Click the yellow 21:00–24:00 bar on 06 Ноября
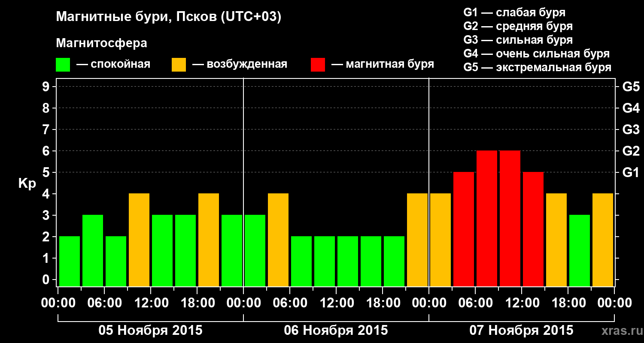Viewport: 644px width, 343px height. 417,240
